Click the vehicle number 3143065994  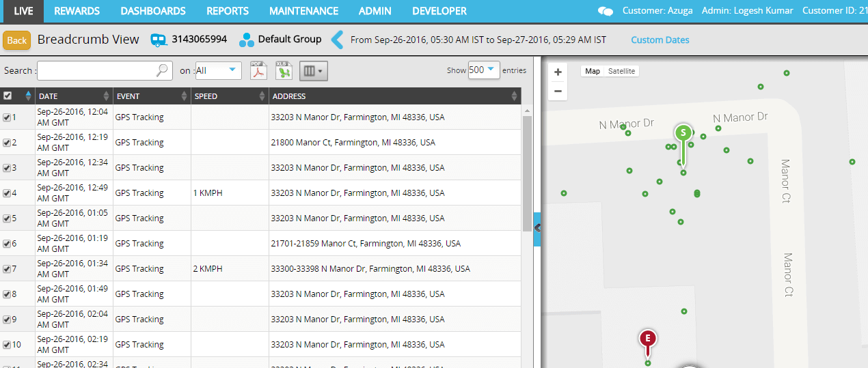click(x=200, y=40)
